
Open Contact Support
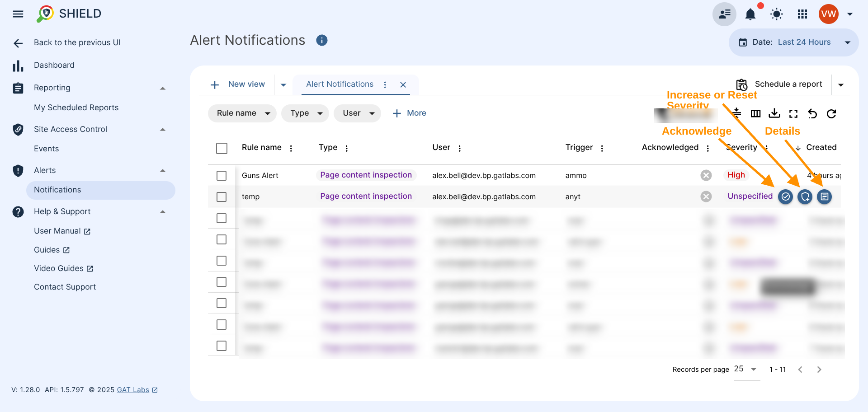tap(65, 287)
